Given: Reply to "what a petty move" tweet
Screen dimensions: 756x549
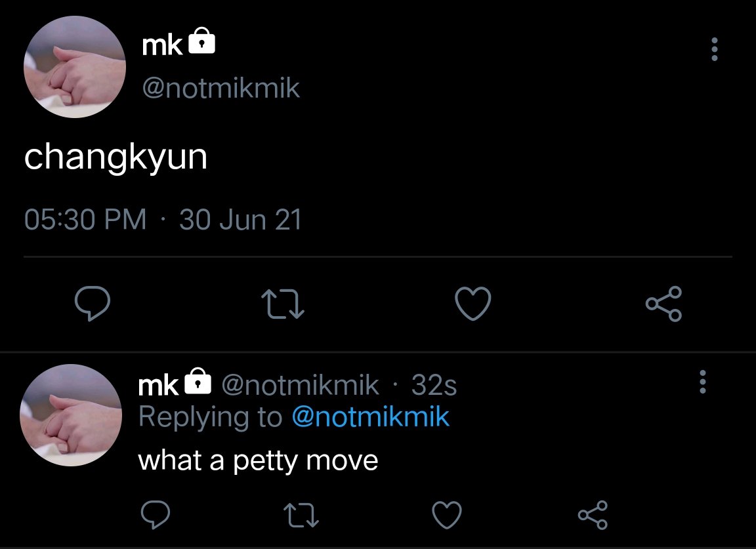Looking at the screenshot, I should pos(156,515).
